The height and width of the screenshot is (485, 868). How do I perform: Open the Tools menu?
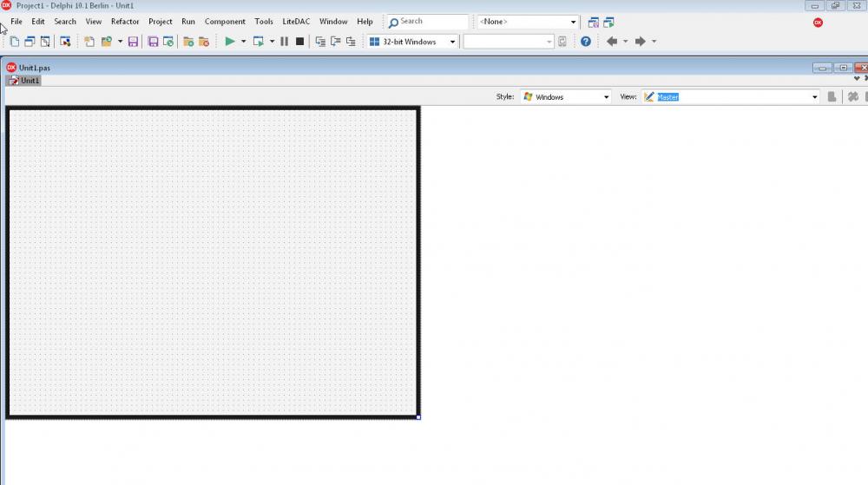264,22
